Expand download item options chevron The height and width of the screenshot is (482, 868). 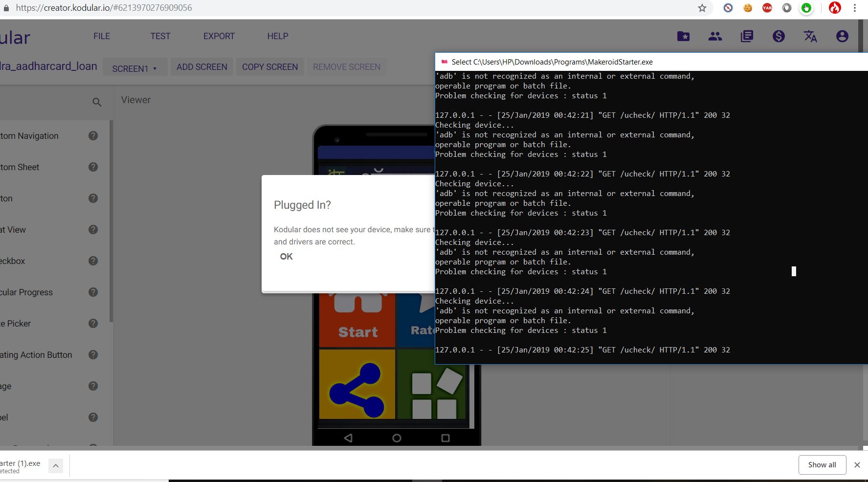coord(56,466)
